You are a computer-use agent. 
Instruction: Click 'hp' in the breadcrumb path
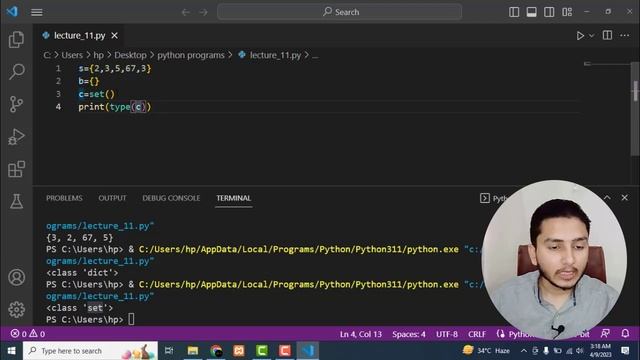pyautogui.click(x=98, y=55)
